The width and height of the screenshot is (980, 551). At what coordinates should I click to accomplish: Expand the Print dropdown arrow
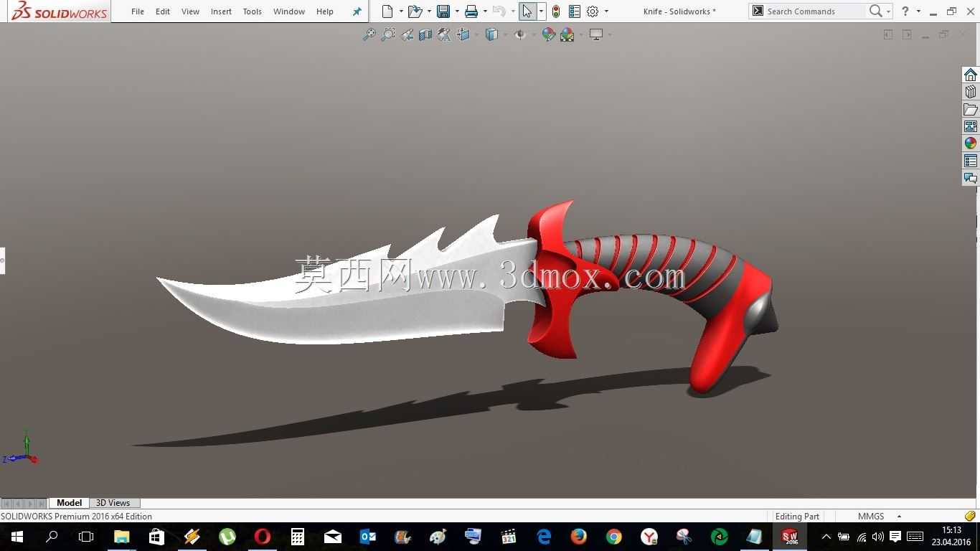[x=485, y=11]
